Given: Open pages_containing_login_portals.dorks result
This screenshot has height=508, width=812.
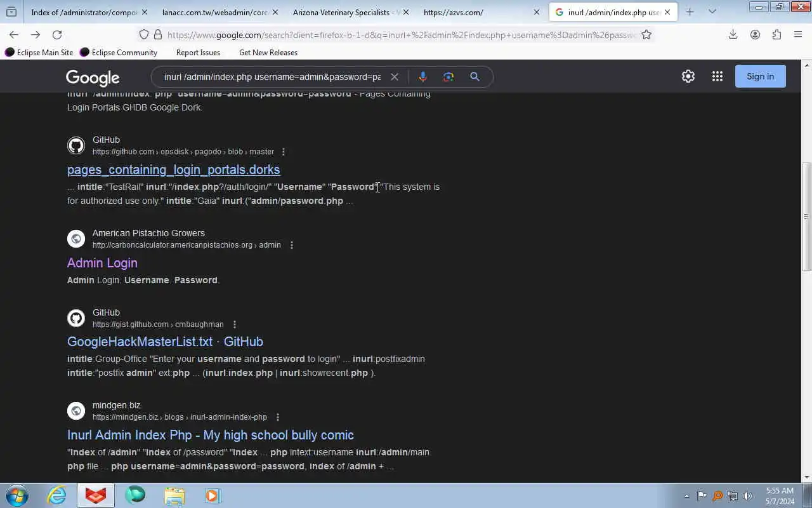Looking at the screenshot, I should (x=173, y=170).
